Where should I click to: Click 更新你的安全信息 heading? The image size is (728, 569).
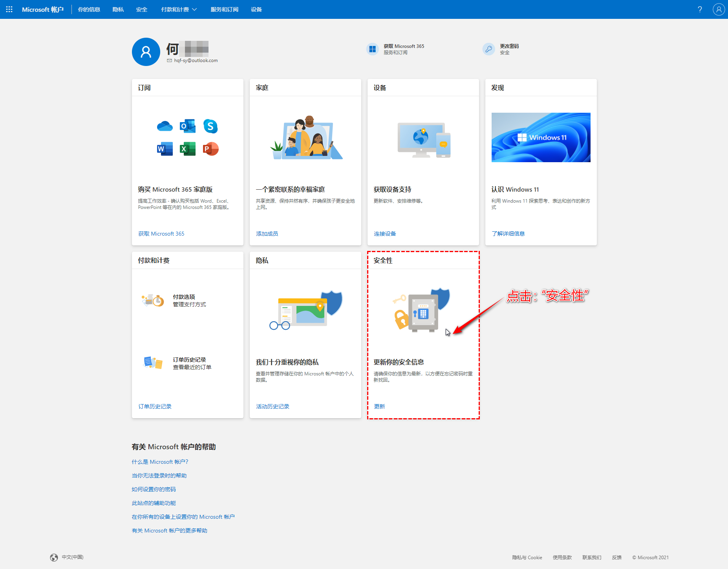pyautogui.click(x=399, y=362)
